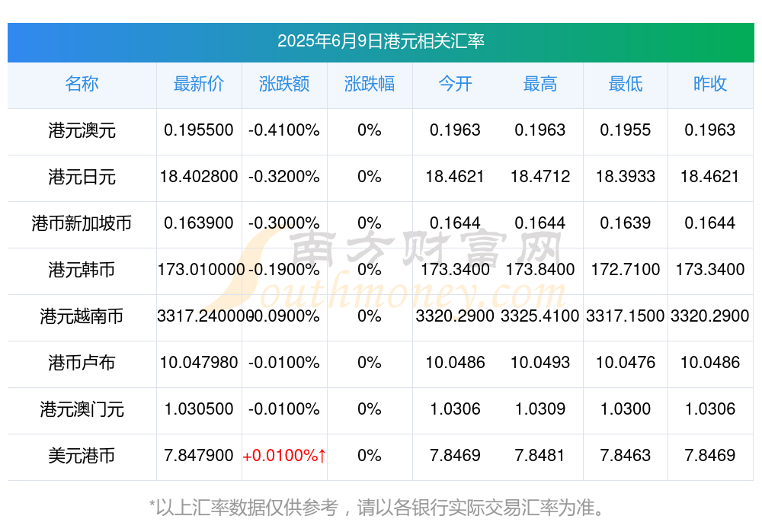Click the 美元港币 row name
The height and width of the screenshot is (532, 762).
click(82, 456)
